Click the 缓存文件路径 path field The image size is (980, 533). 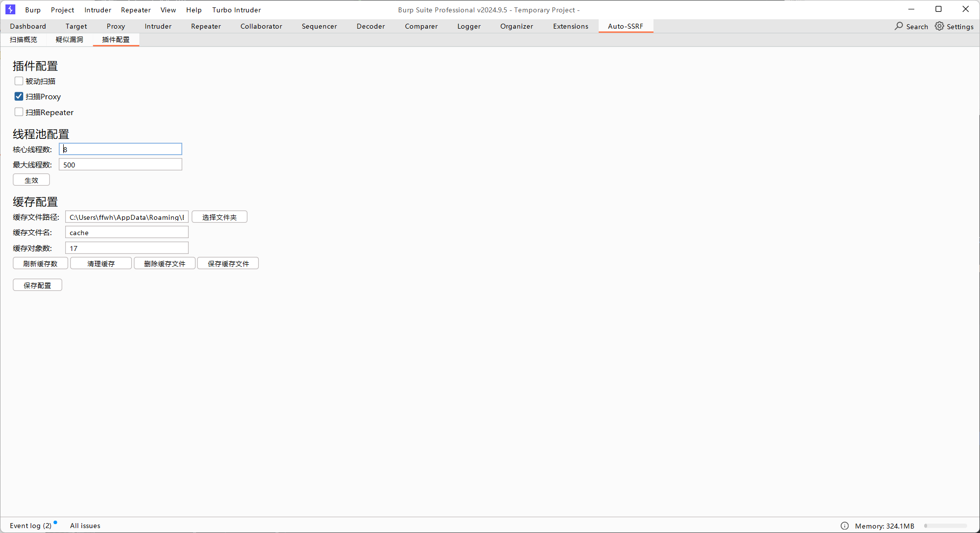[127, 217]
